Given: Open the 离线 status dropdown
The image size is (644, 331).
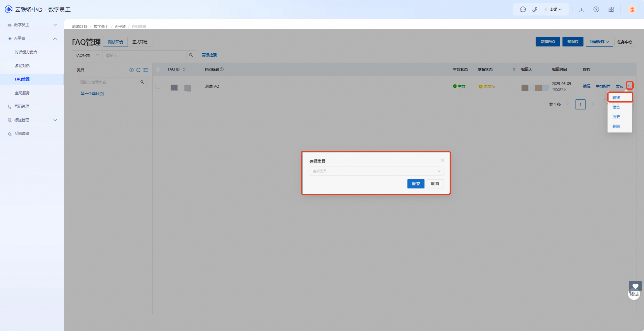Looking at the screenshot, I should pyautogui.click(x=554, y=10).
